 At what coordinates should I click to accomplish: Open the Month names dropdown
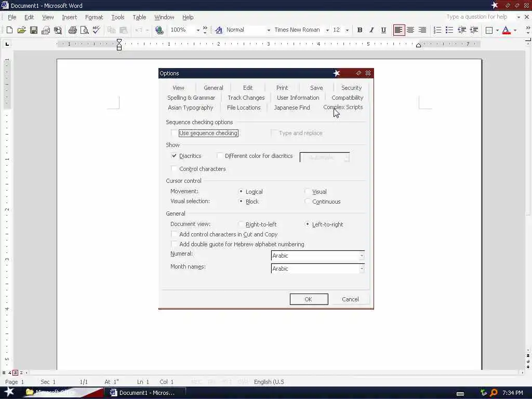[362, 269]
